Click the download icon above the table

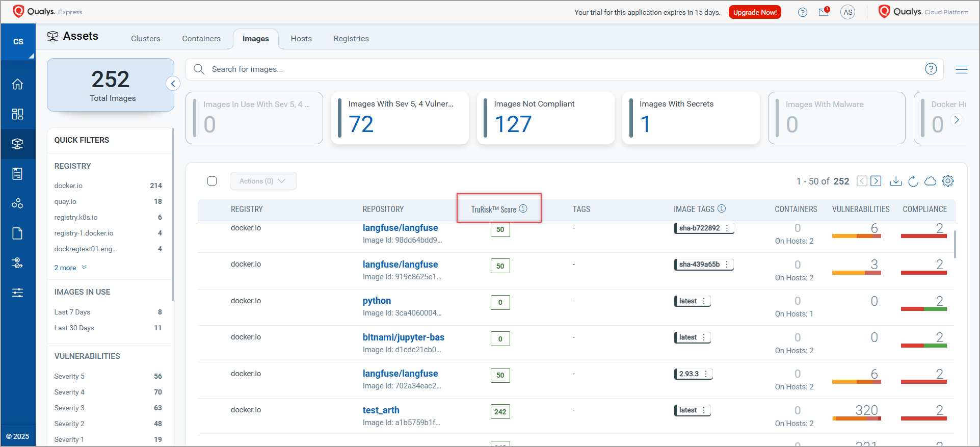[x=895, y=181]
